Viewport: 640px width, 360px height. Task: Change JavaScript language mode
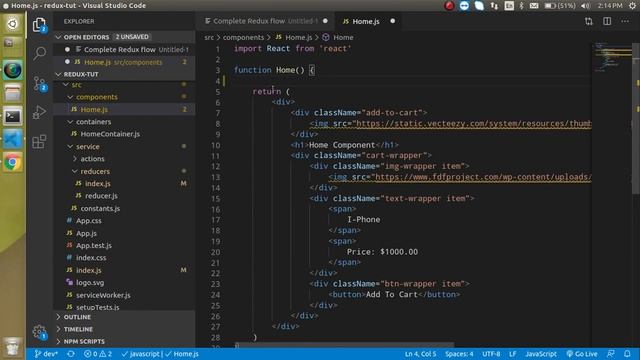pyautogui.click(x=541, y=354)
